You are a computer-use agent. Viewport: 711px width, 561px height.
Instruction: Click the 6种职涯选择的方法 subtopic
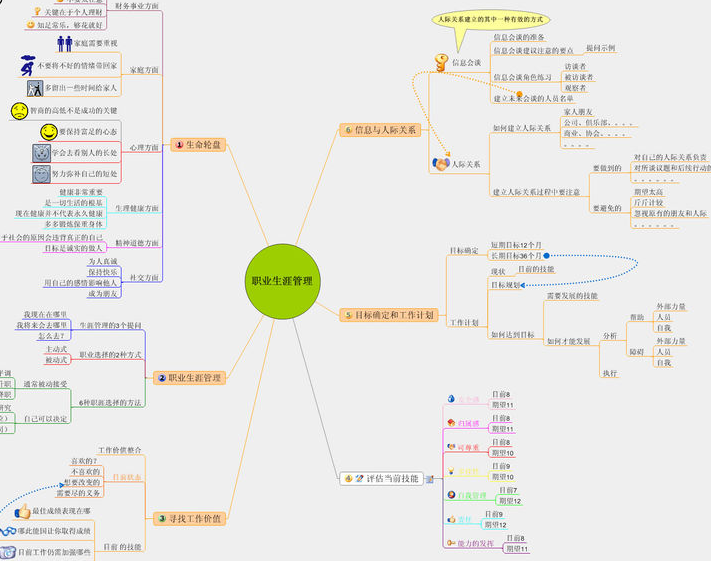[x=110, y=402]
